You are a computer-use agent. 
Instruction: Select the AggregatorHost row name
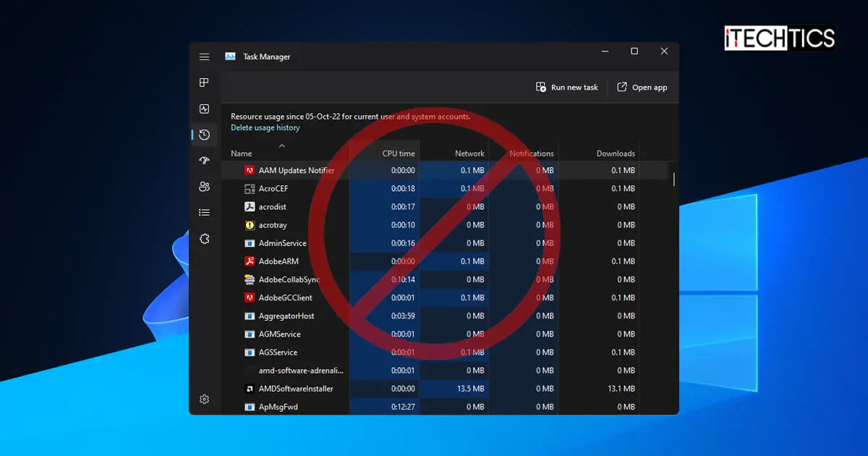pyautogui.click(x=286, y=316)
